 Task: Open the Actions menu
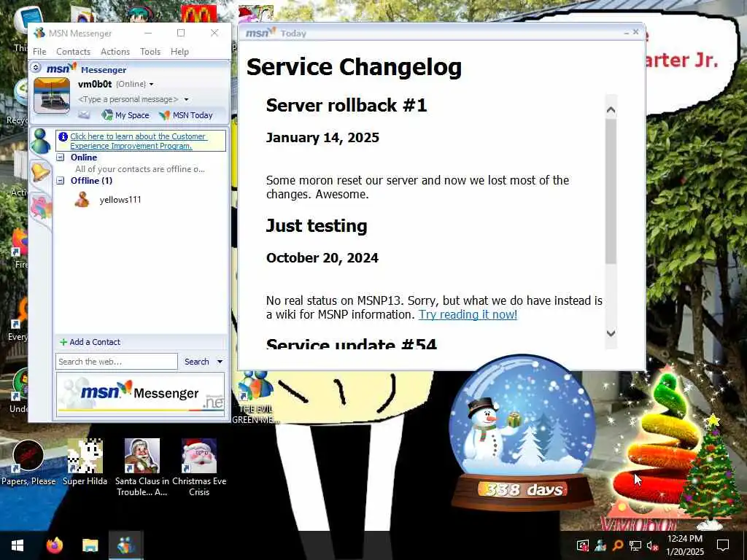point(115,52)
